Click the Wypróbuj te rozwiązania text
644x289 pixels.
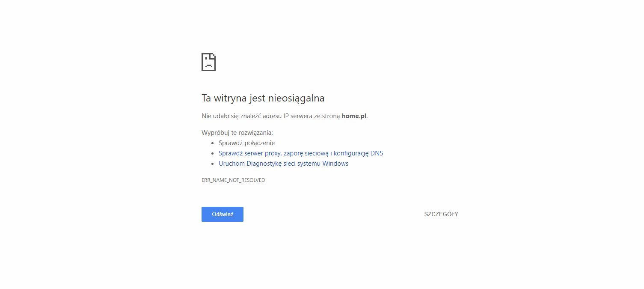pyautogui.click(x=237, y=133)
